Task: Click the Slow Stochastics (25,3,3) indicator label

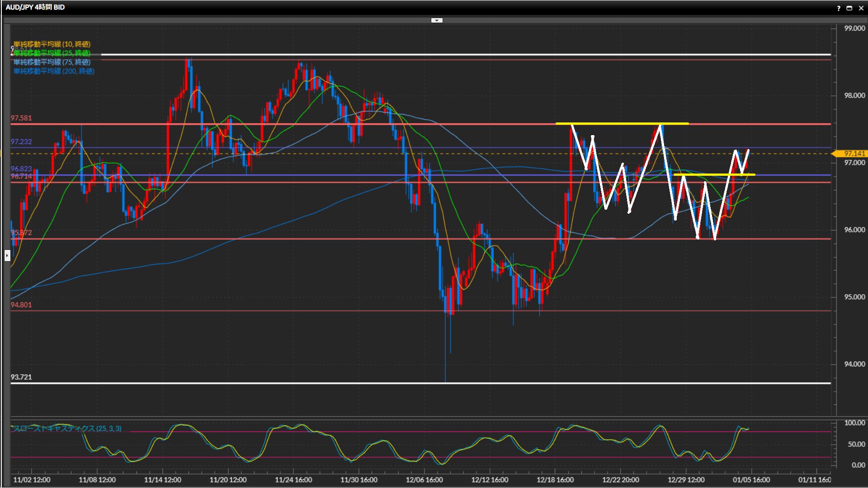Action: pyautogui.click(x=67, y=428)
